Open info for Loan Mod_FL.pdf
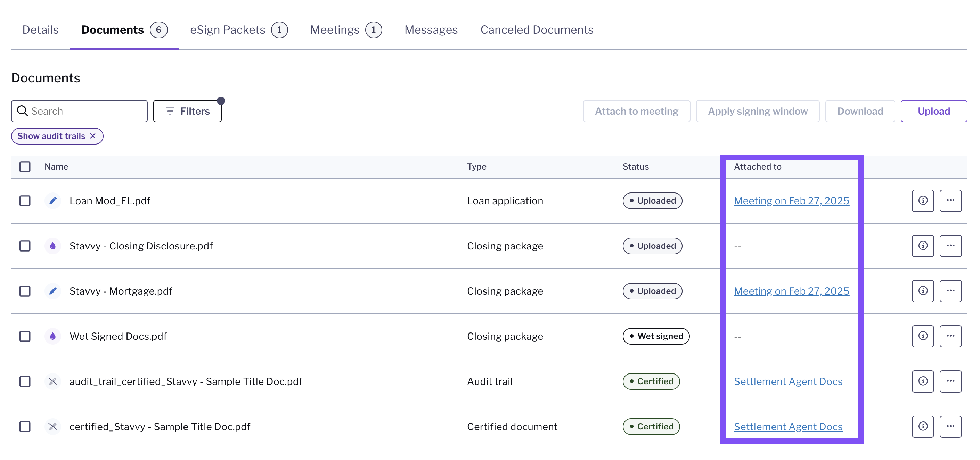The height and width of the screenshot is (460, 980). [923, 200]
